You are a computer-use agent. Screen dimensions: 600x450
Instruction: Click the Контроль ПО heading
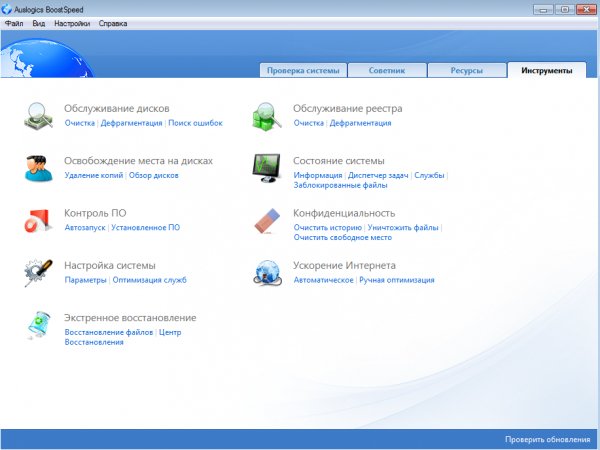(x=95, y=213)
